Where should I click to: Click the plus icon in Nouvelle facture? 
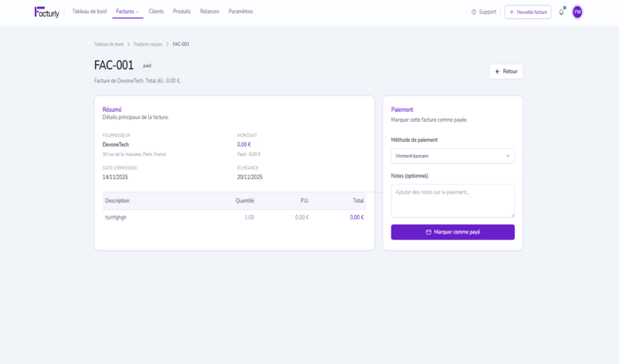pyautogui.click(x=512, y=12)
